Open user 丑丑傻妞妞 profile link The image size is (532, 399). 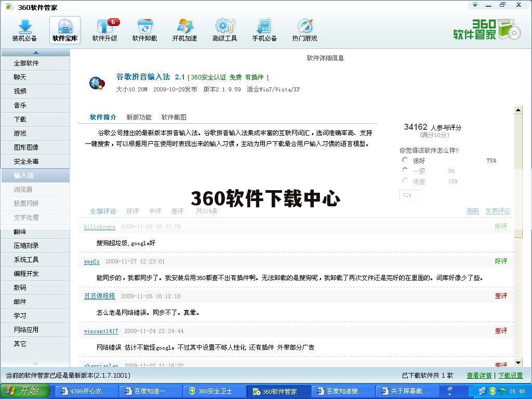[99, 296]
